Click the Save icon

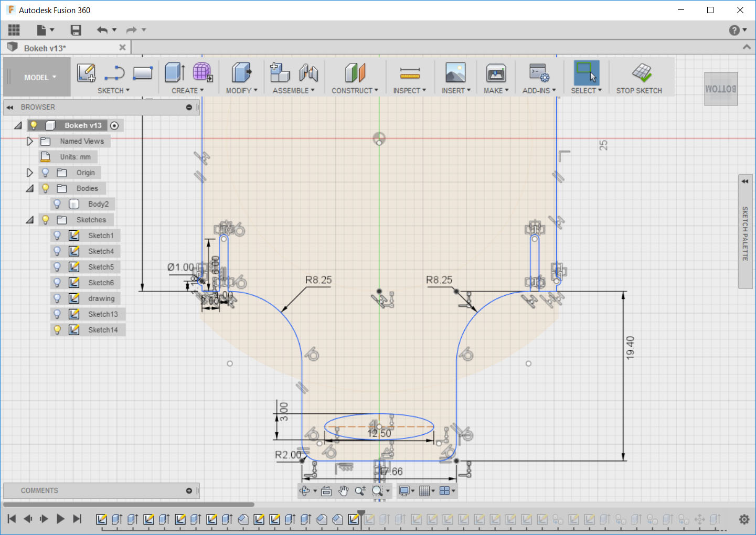click(x=76, y=30)
